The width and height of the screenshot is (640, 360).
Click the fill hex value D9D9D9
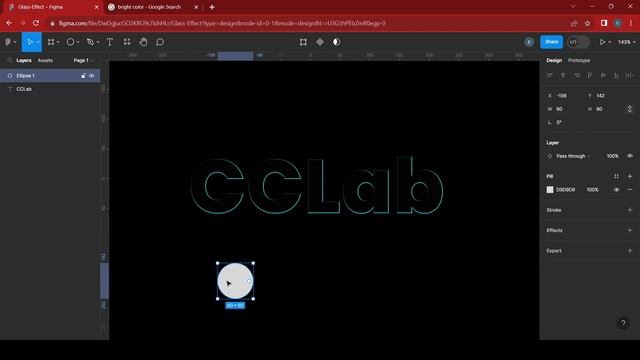(566, 190)
